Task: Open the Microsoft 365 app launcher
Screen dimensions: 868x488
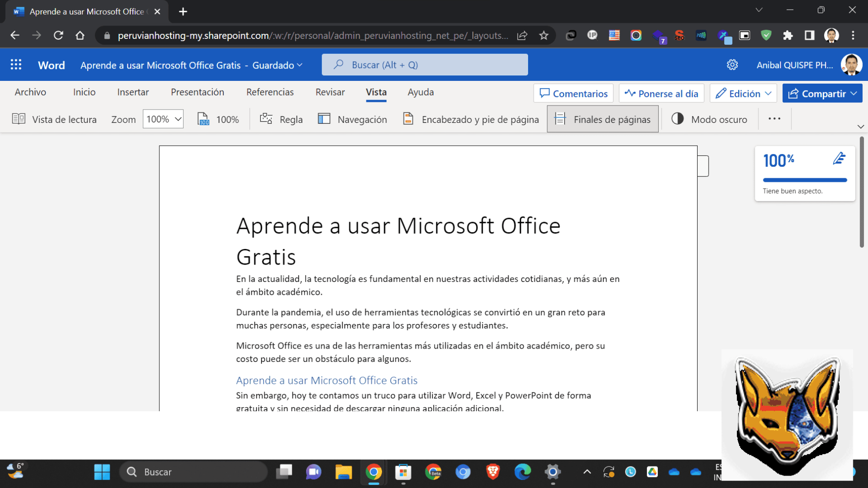Action: [x=16, y=65]
